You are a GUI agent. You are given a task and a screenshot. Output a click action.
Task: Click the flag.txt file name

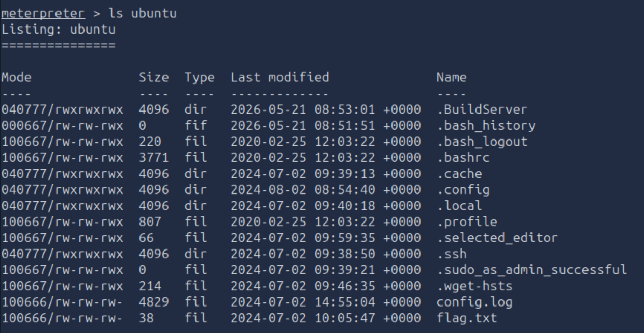(x=466, y=319)
